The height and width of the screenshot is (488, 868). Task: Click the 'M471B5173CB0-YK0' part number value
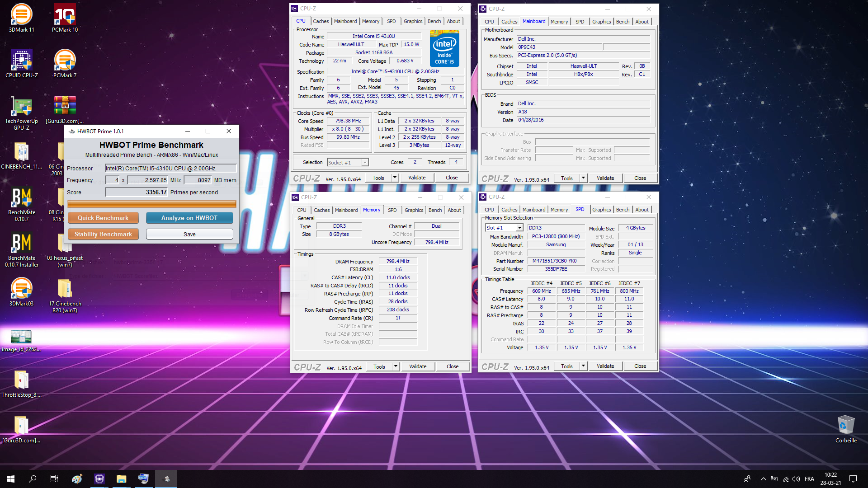click(556, 261)
